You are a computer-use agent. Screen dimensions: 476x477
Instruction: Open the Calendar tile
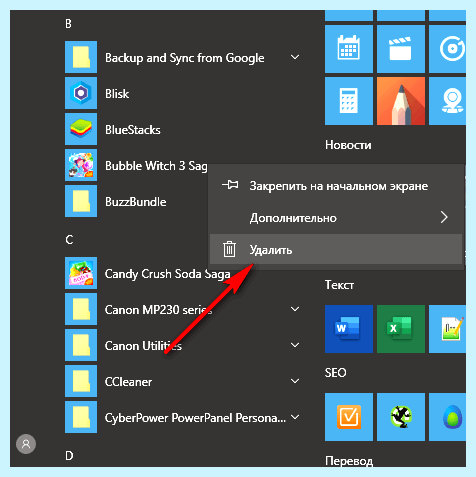click(x=349, y=49)
